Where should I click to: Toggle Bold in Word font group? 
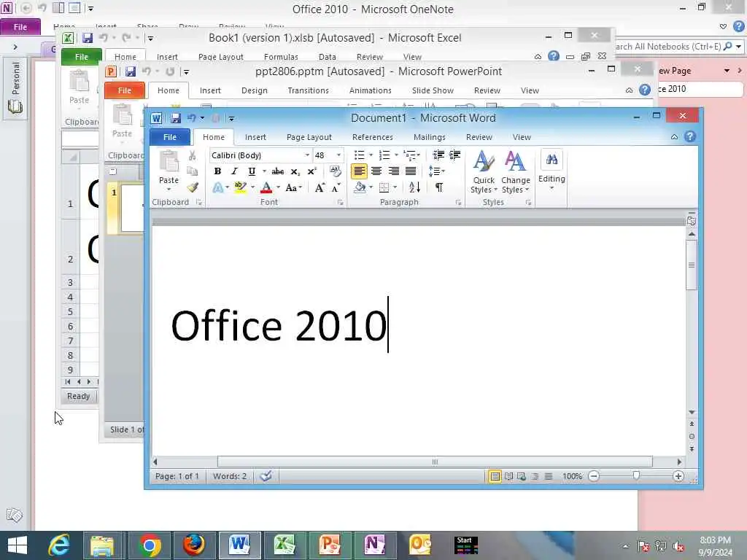(x=217, y=171)
